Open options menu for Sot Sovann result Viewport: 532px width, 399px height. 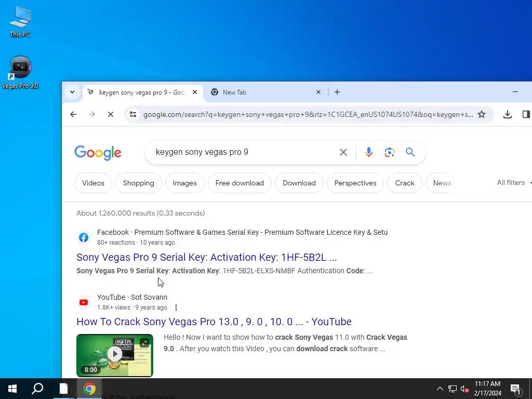[176, 308]
